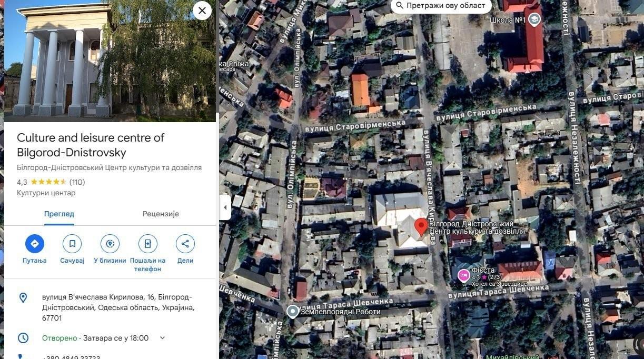Screen dimensions: 644x359
Task: Click the address location pin icon
Action: coord(23,298)
